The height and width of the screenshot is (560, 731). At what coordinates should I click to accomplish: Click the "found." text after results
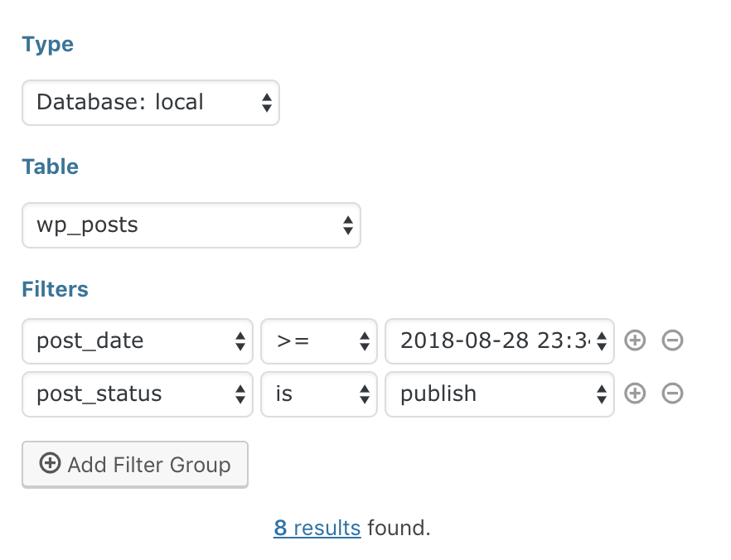399,528
